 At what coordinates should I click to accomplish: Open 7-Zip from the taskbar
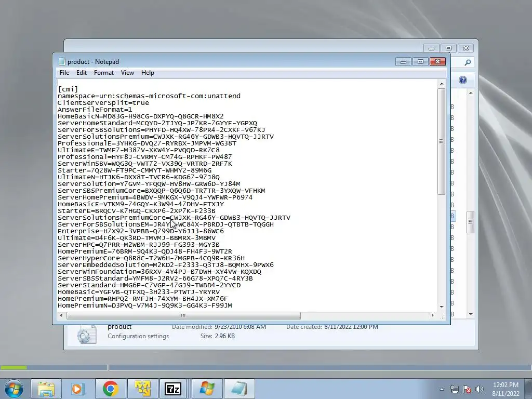(x=173, y=389)
